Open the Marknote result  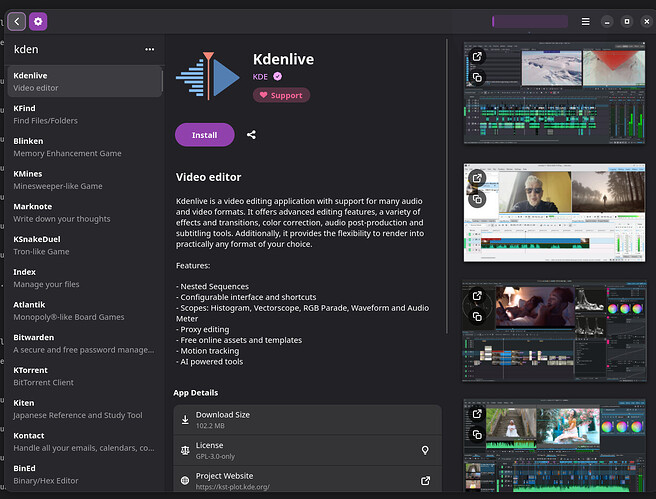click(85, 212)
